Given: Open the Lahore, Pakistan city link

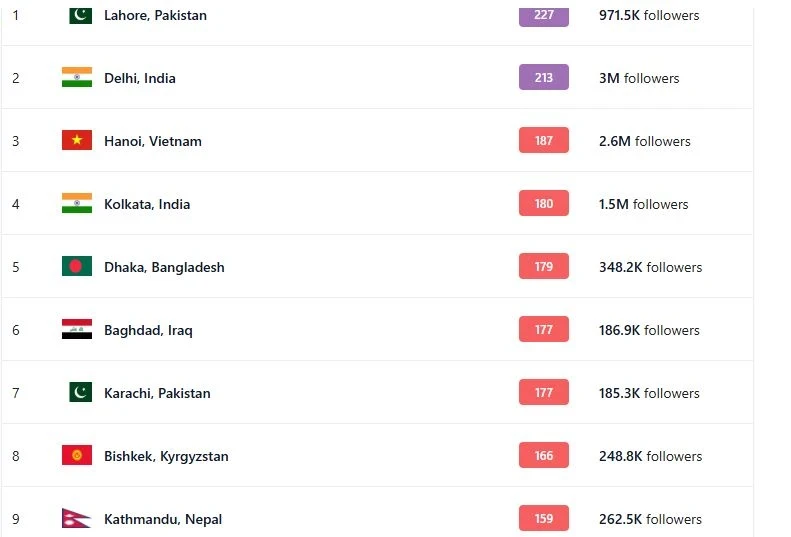Looking at the screenshot, I should pos(155,16).
